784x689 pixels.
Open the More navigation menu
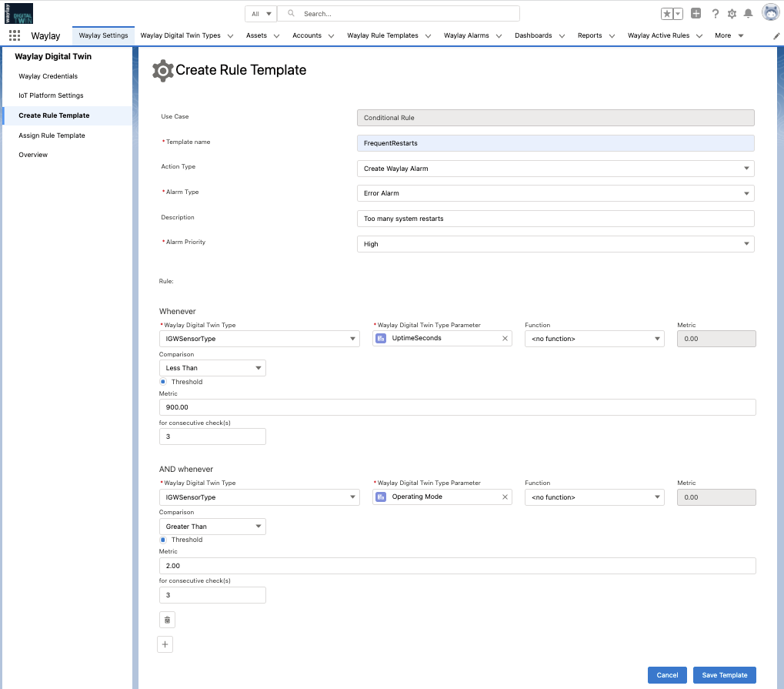(x=729, y=35)
